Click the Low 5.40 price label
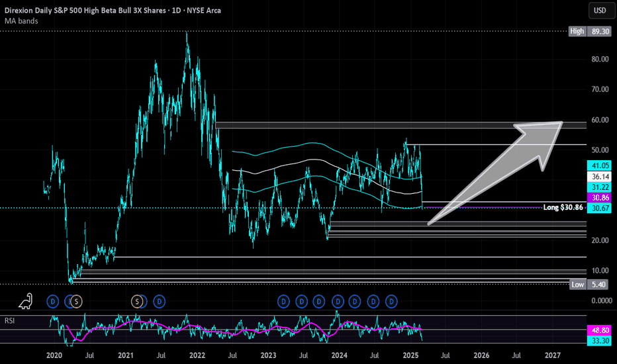The image size is (617, 364). pyautogui.click(x=589, y=284)
